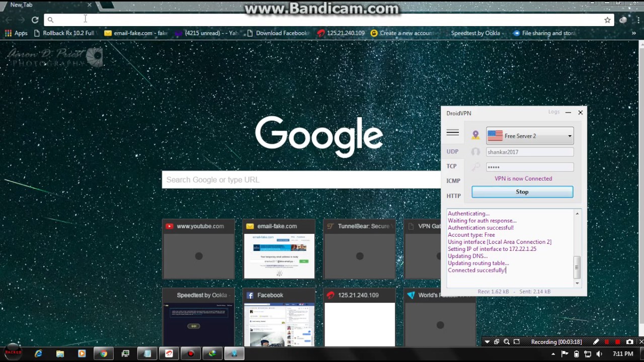This screenshot has width=644, height=362.
Task: Select the TCP protocol in DroidVPN
Action: [x=452, y=166]
